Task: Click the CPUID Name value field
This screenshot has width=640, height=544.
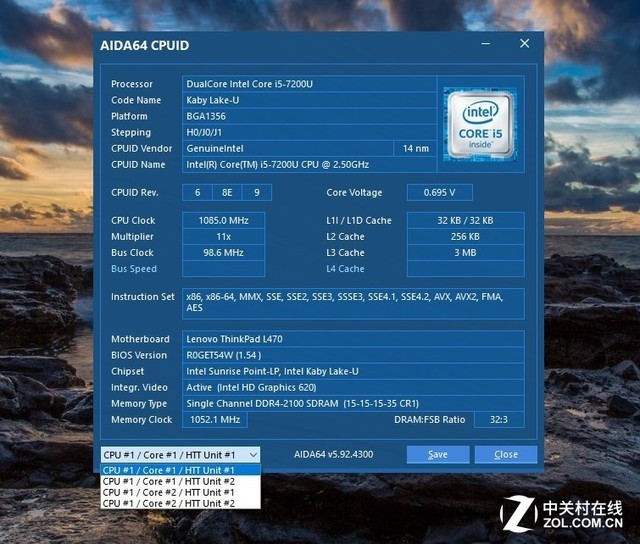Action: tap(309, 164)
